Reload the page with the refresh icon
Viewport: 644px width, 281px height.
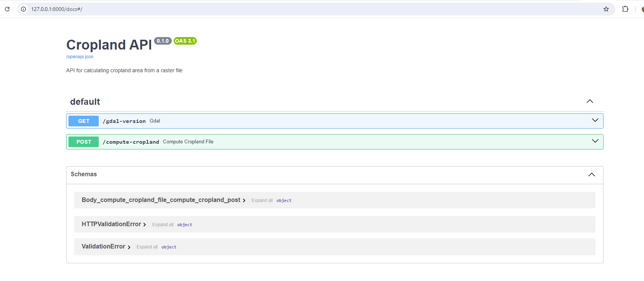pos(7,9)
